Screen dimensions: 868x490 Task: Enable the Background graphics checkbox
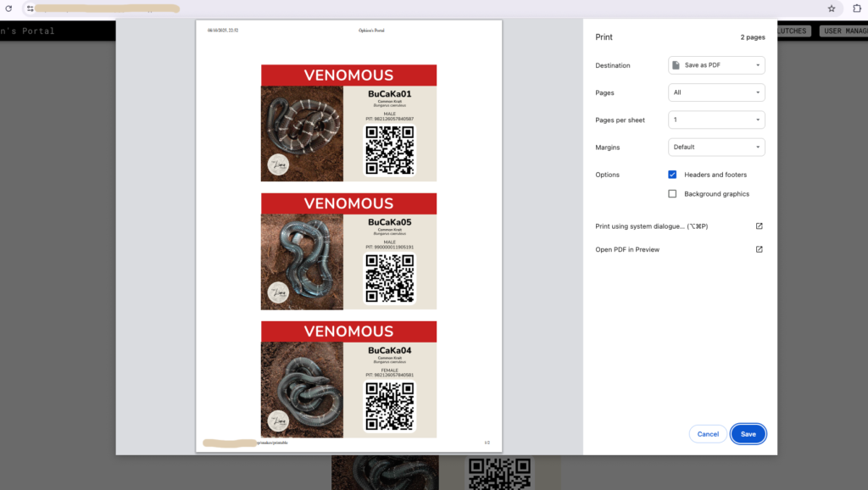tap(672, 194)
